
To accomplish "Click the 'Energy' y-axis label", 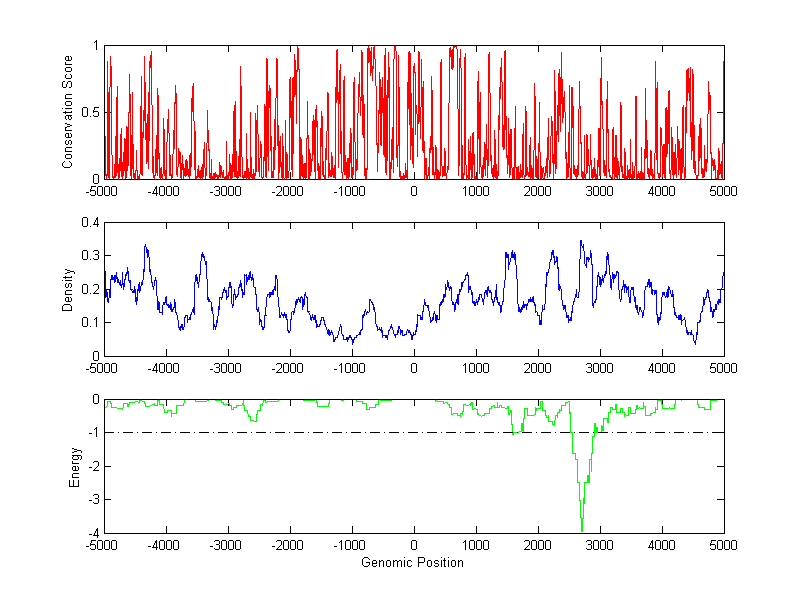I will [74, 466].
